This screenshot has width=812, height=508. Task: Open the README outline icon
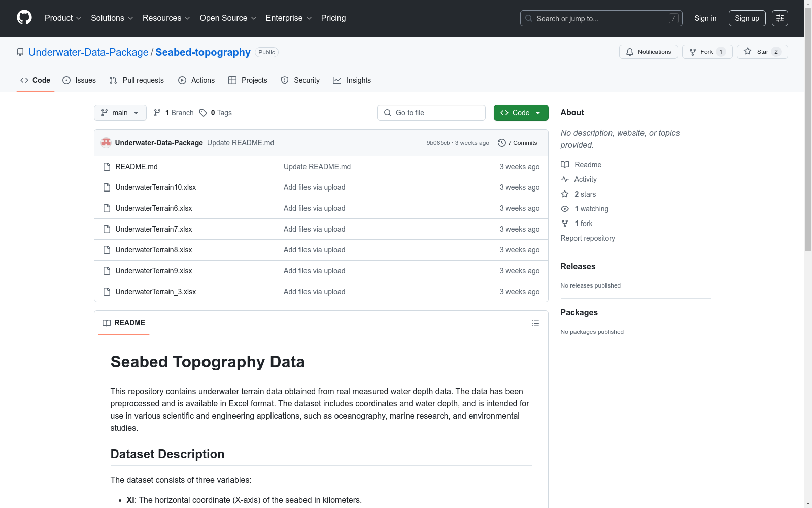click(x=535, y=323)
